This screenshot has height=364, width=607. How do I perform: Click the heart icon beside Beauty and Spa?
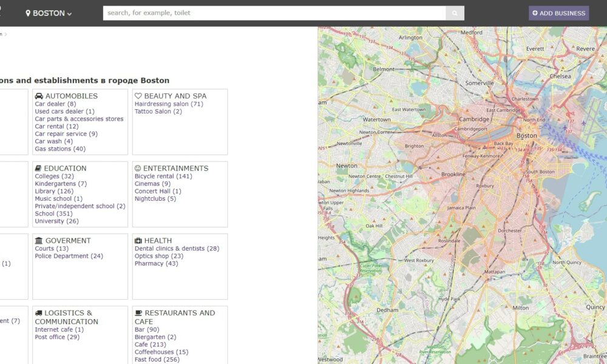point(138,96)
